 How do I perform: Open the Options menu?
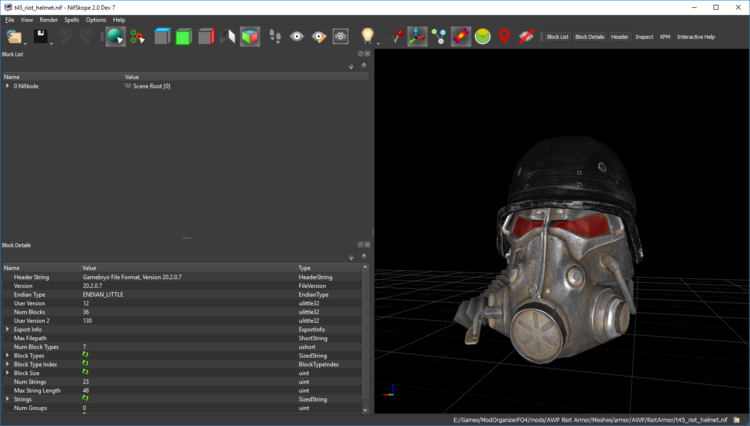(96, 20)
